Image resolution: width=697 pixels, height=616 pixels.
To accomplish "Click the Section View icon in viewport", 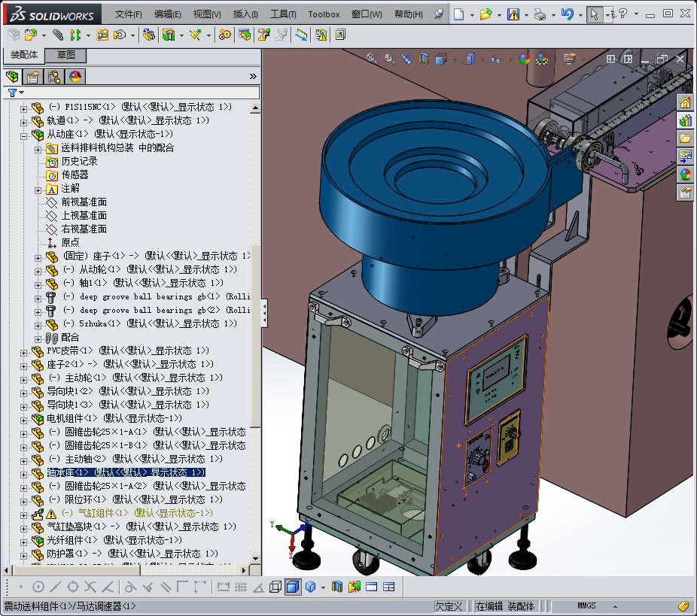I will [x=424, y=59].
